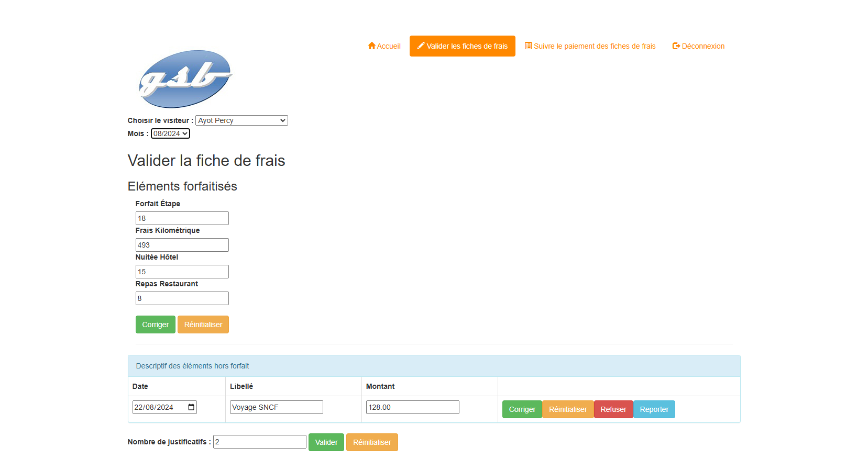
Task: Click Corriger in the hors forfait row
Action: pos(522,409)
